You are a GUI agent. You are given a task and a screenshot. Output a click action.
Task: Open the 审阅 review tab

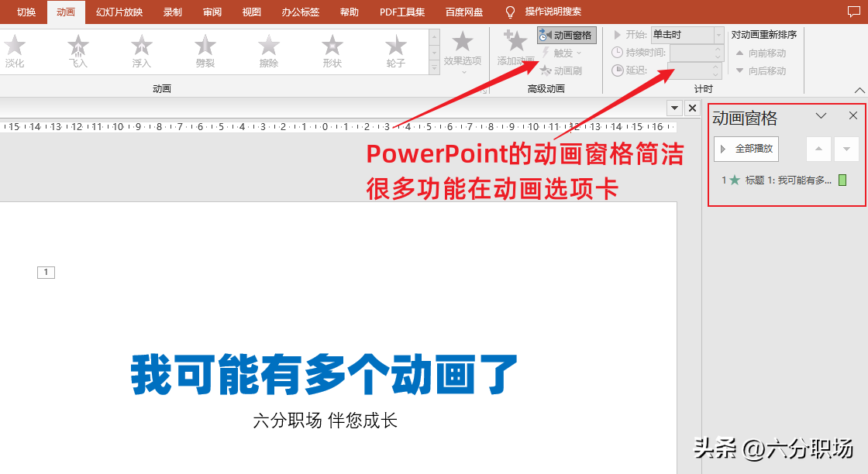click(x=212, y=12)
